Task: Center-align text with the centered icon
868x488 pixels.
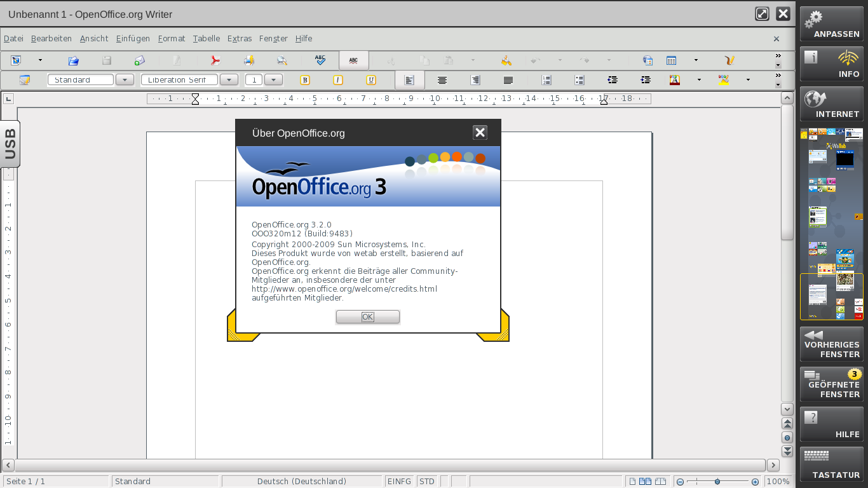Action: [x=442, y=80]
